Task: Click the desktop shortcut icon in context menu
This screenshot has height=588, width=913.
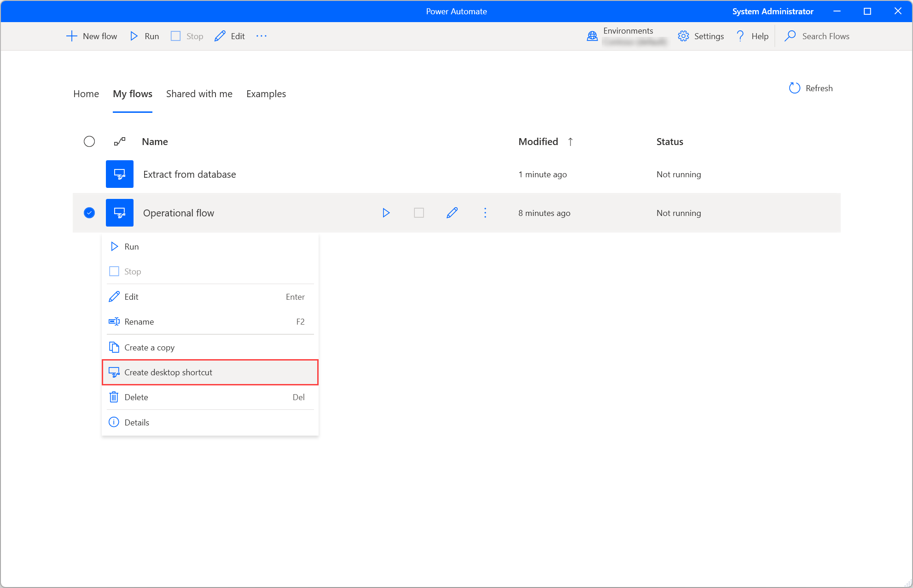Action: pos(115,372)
